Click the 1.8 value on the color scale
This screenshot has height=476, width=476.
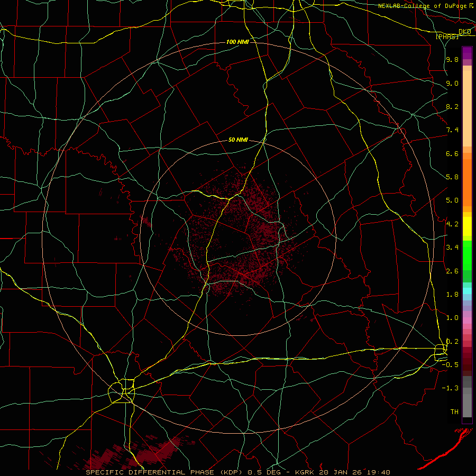tap(452, 295)
